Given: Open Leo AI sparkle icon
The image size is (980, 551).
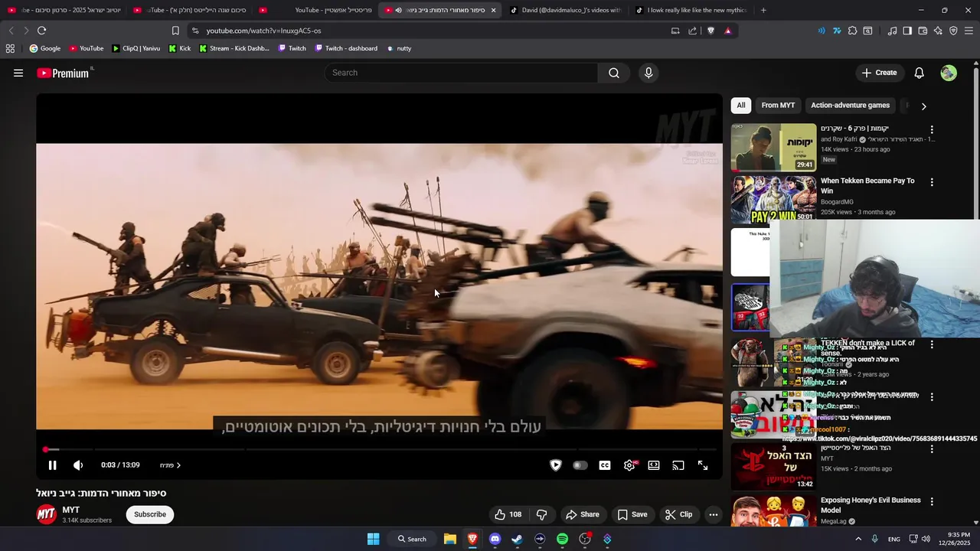Looking at the screenshot, I should pyautogui.click(x=938, y=31).
